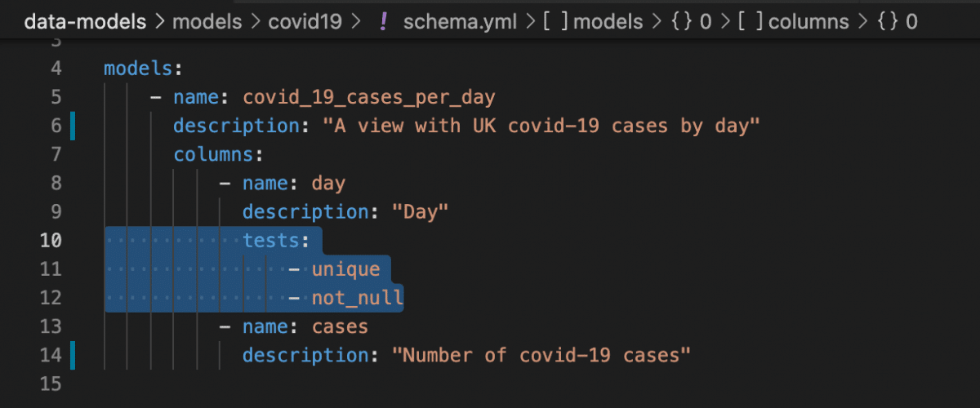Click the YAML exclamation file icon
980x408 pixels.
383,21
